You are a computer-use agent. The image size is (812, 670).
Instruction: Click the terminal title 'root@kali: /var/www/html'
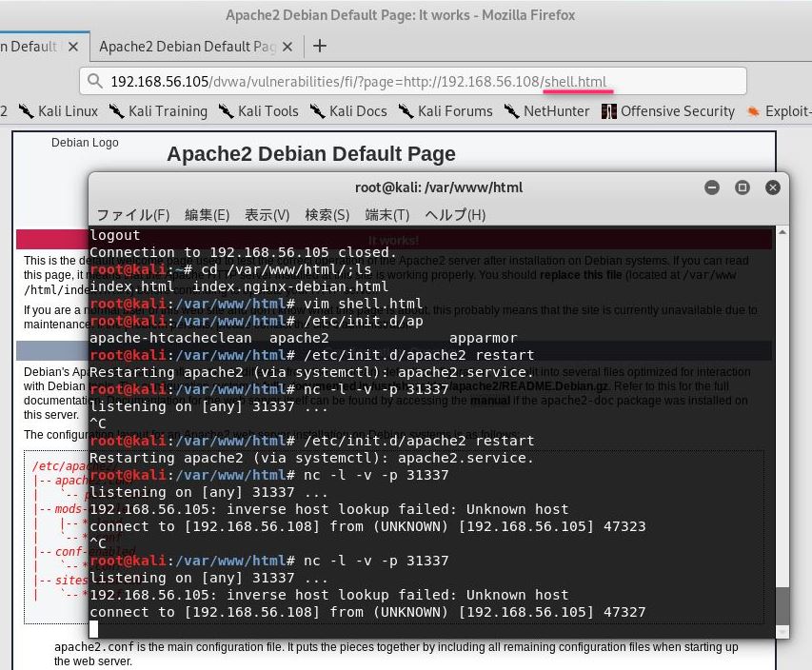pos(439,187)
